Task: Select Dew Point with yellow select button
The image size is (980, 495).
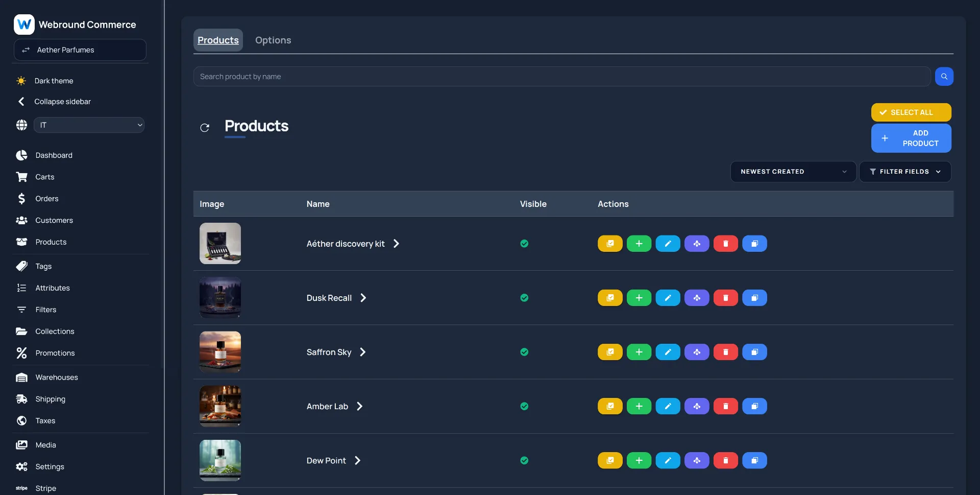Action: click(610, 460)
